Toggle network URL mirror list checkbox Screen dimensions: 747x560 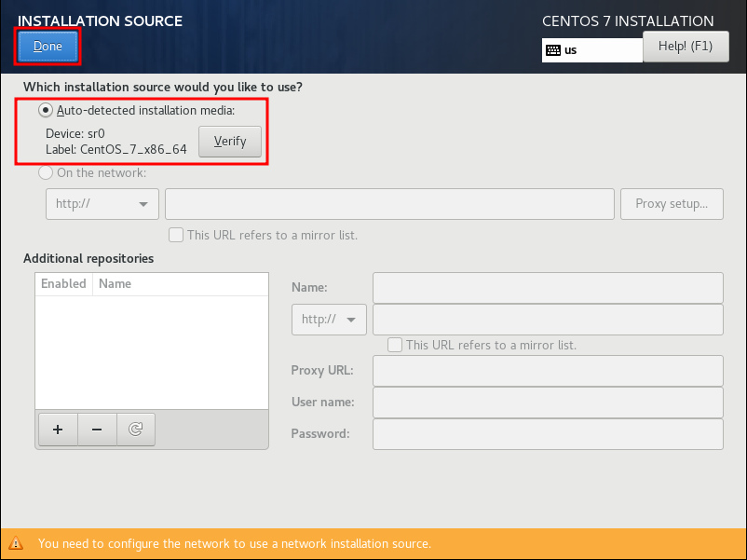coord(176,235)
